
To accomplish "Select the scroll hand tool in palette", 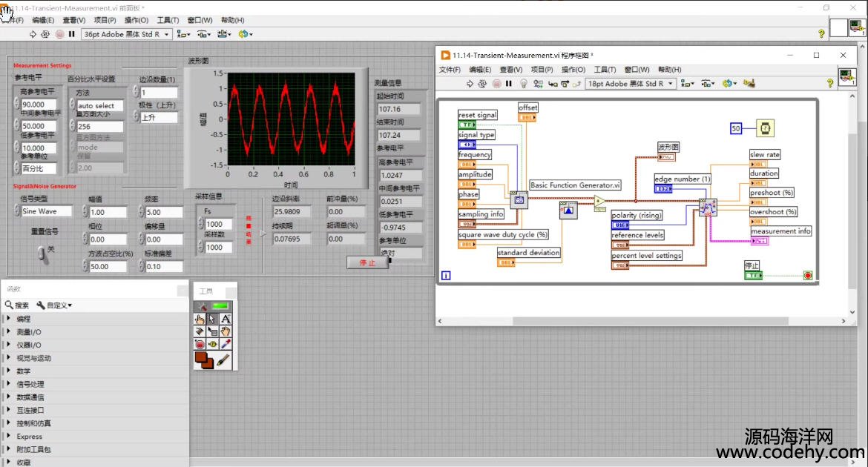I will tap(225, 331).
